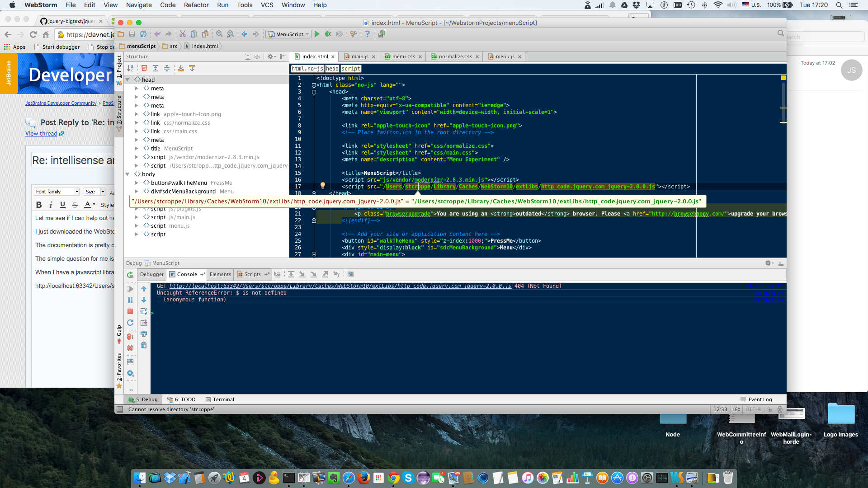The height and width of the screenshot is (488, 868).
Task: Toggle Bold formatting in browser reply editor
Action: coord(39,205)
